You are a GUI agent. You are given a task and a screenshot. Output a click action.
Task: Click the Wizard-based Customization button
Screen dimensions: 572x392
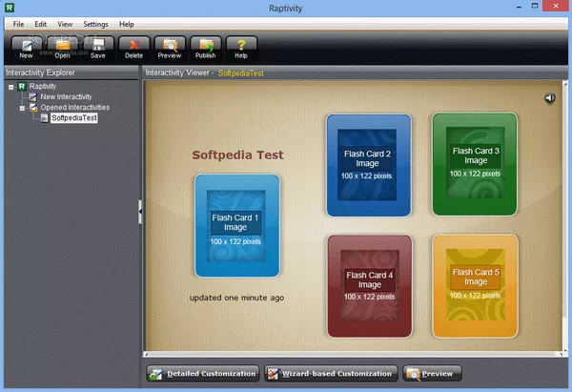click(x=330, y=373)
